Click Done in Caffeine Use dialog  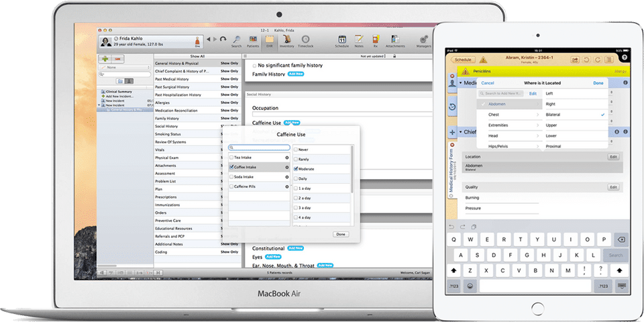[341, 234]
